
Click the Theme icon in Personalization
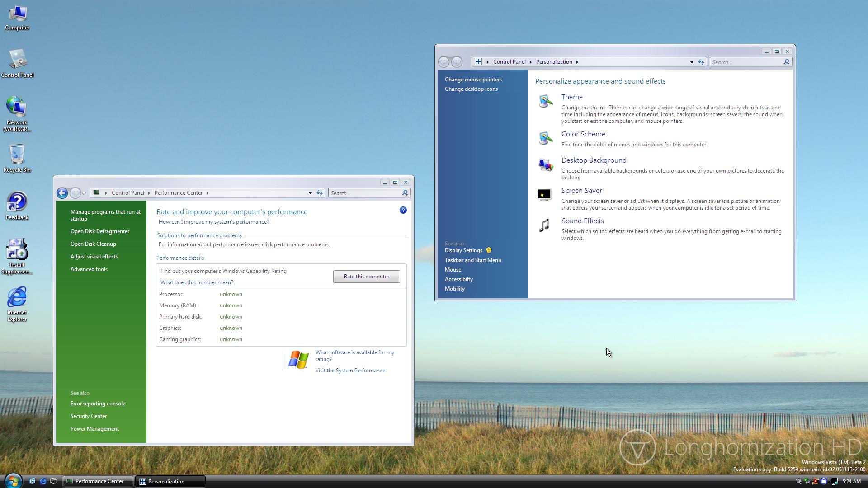tap(545, 101)
